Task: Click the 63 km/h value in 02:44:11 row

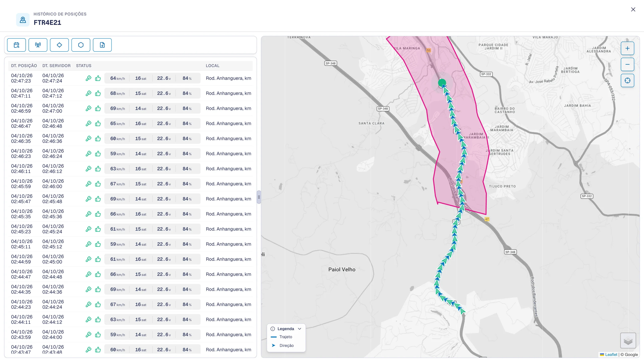Action: point(117,320)
